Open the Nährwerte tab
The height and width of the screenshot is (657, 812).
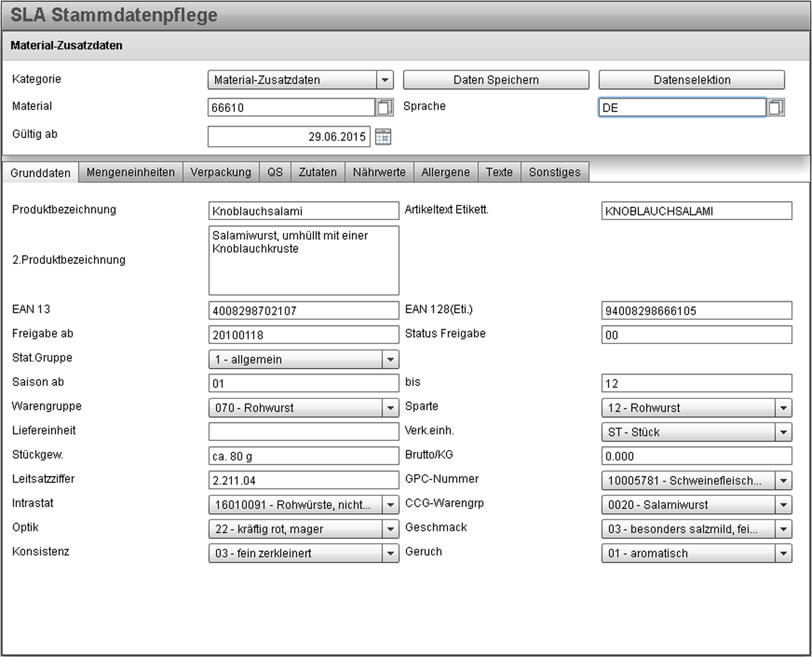click(379, 172)
